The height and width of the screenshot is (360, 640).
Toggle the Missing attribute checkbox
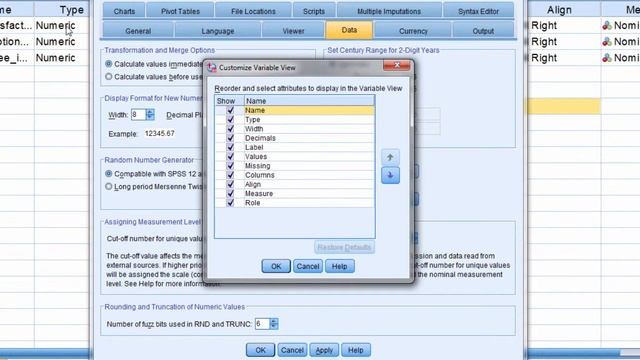(230, 166)
